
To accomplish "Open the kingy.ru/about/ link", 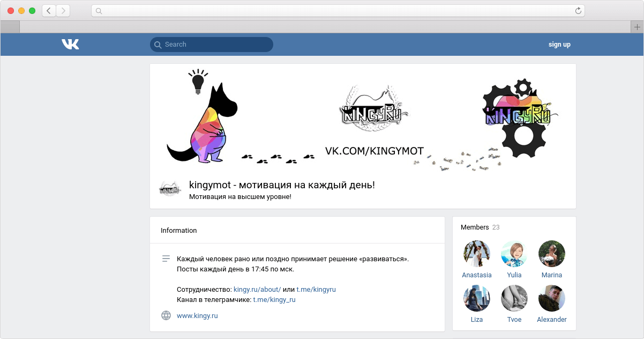I will (x=257, y=290).
